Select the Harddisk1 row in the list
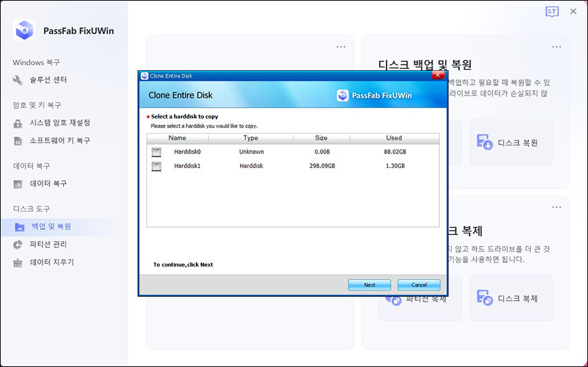This screenshot has height=367, width=588. 292,166
